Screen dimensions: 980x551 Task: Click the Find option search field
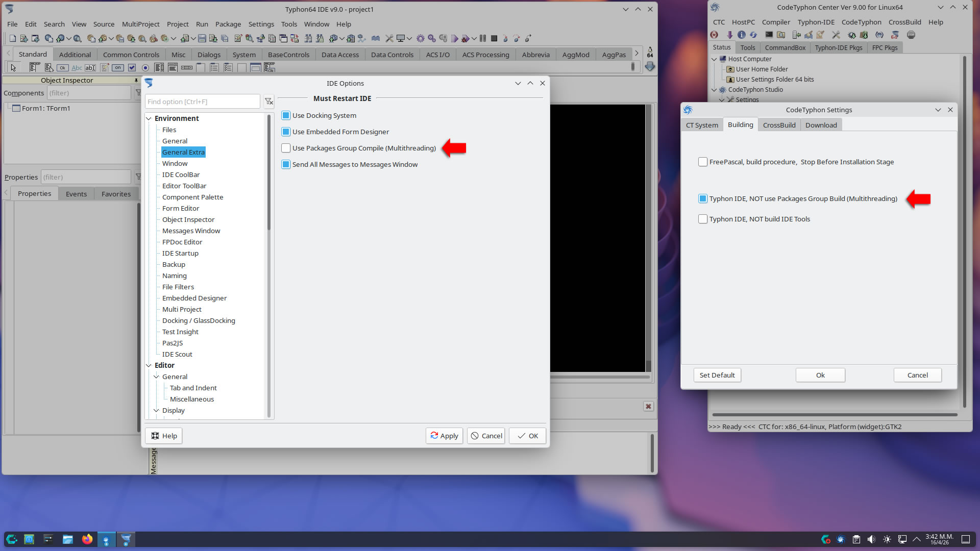coord(203,102)
